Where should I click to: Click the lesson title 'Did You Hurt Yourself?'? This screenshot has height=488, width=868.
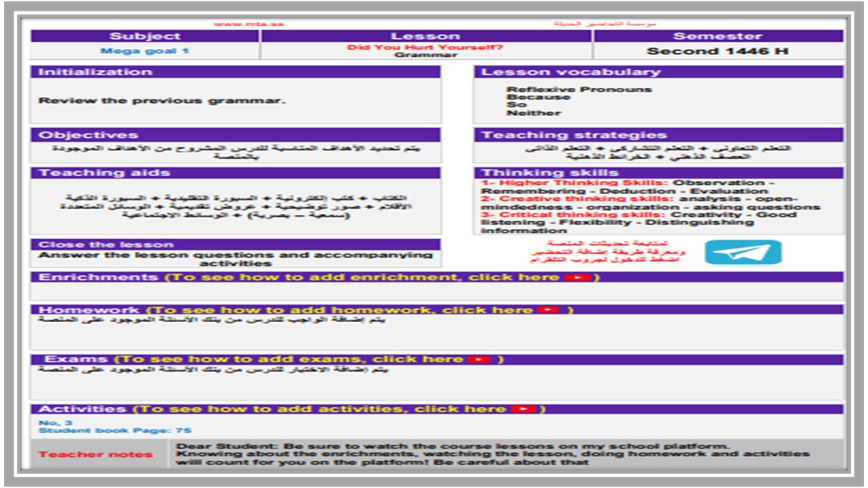click(x=425, y=47)
